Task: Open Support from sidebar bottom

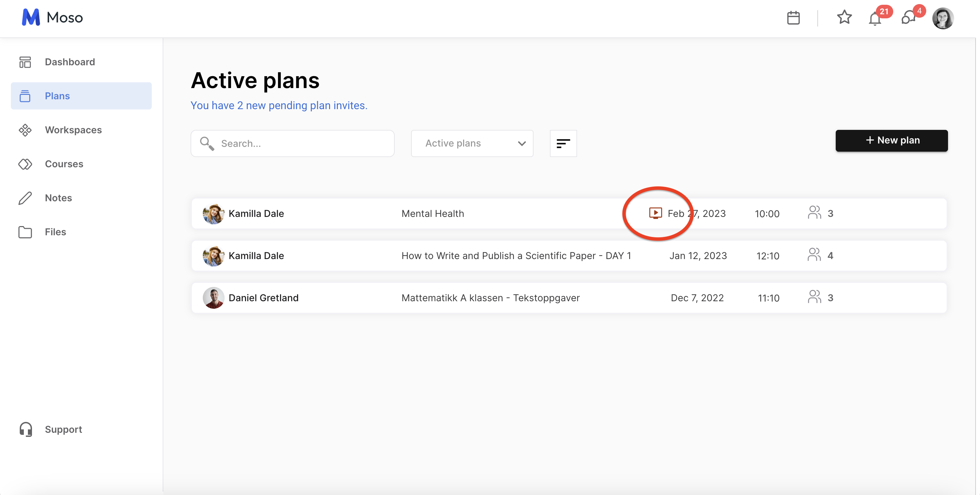Action: click(x=63, y=429)
